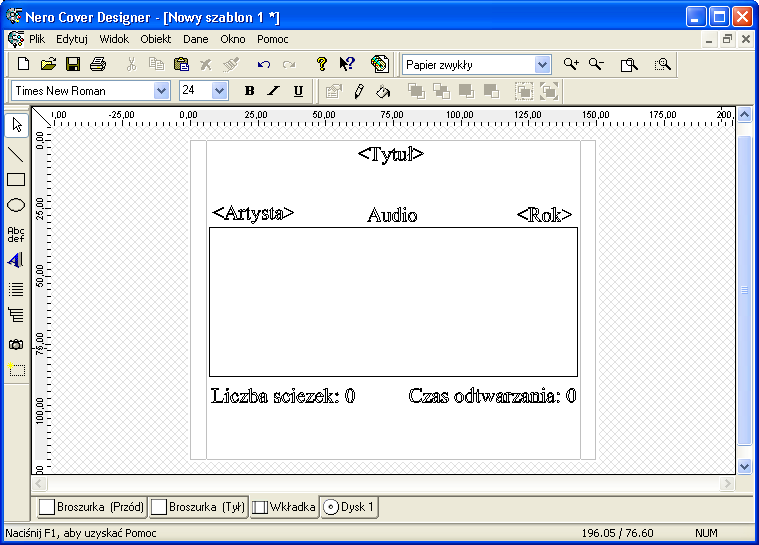Open the Edytuj menu

coord(72,39)
